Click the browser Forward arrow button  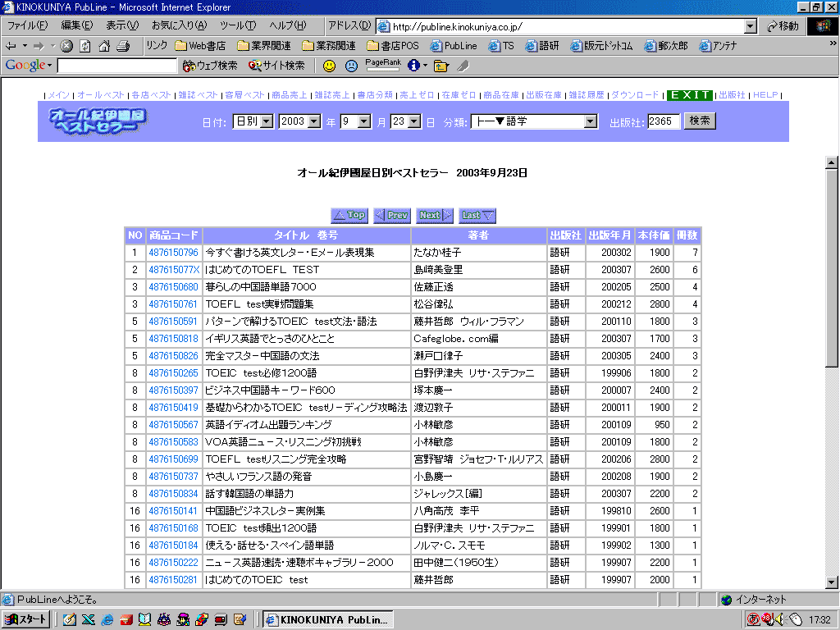[39, 46]
